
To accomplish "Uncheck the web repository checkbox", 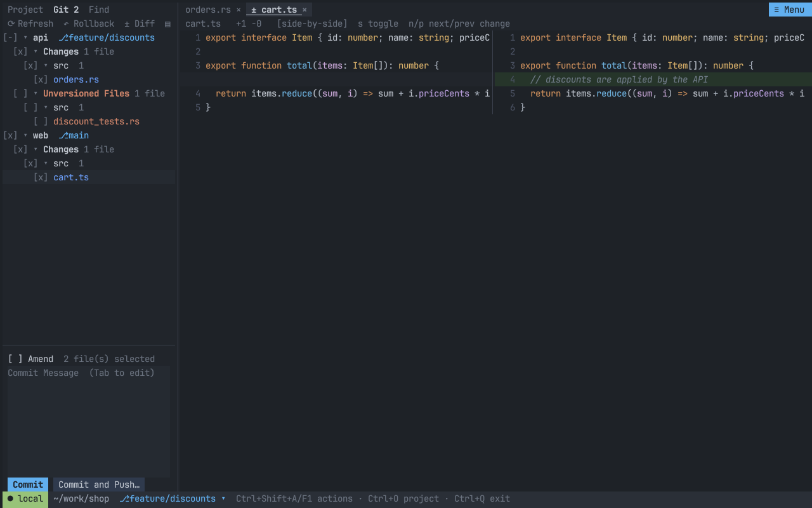I will pyautogui.click(x=10, y=135).
